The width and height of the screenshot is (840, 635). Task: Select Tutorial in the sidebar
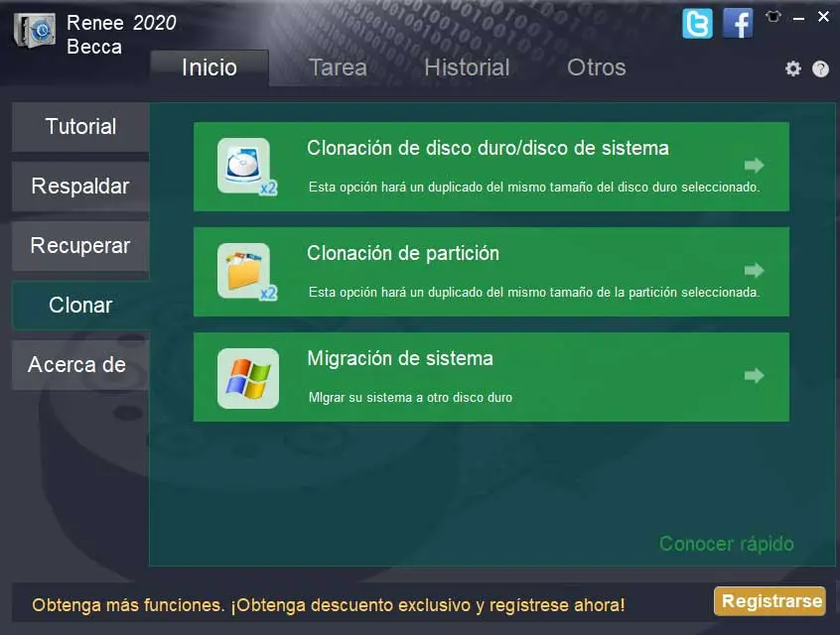(80, 127)
